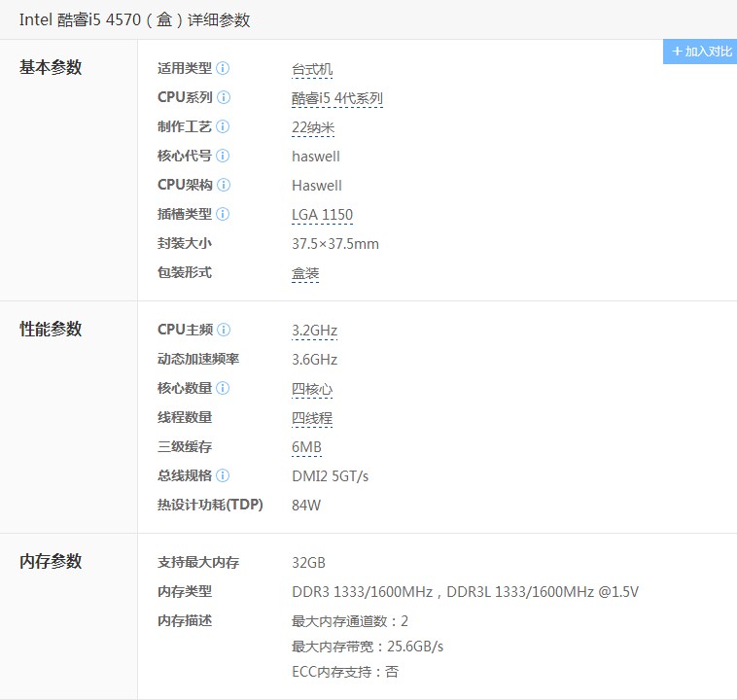Viewport: 737px width, 700px height.
Task: Open the info icon for CPU主频
Action: tap(224, 330)
